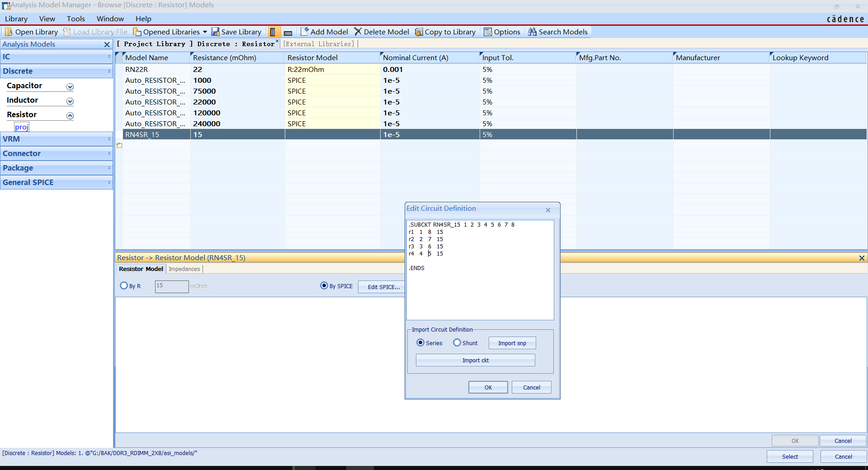Expand the General SPICE category
This screenshot has height=470, width=868.
pos(109,182)
